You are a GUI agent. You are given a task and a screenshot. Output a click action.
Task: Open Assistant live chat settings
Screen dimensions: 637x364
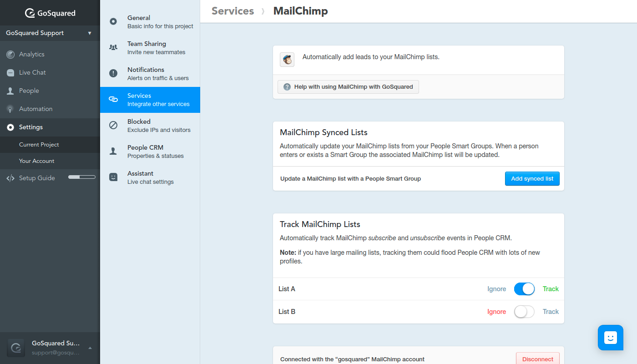[150, 177]
